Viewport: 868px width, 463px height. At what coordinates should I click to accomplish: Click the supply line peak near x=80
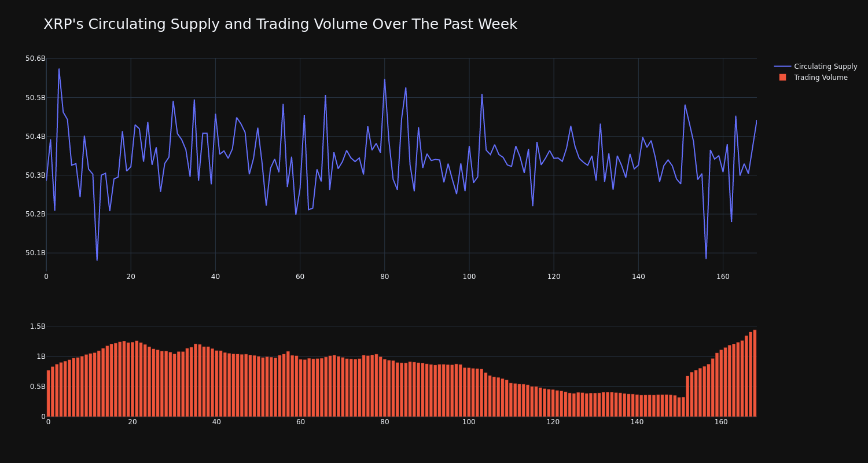[x=384, y=79]
